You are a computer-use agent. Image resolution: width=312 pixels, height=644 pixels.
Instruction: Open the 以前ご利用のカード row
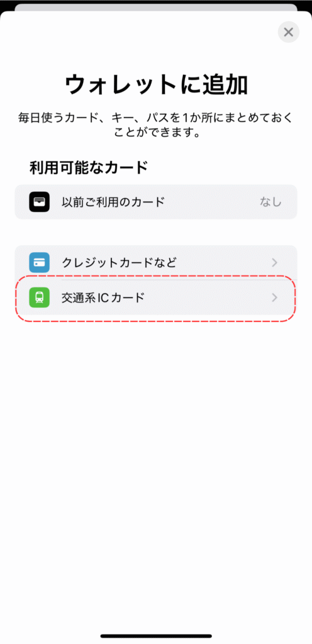point(156,202)
